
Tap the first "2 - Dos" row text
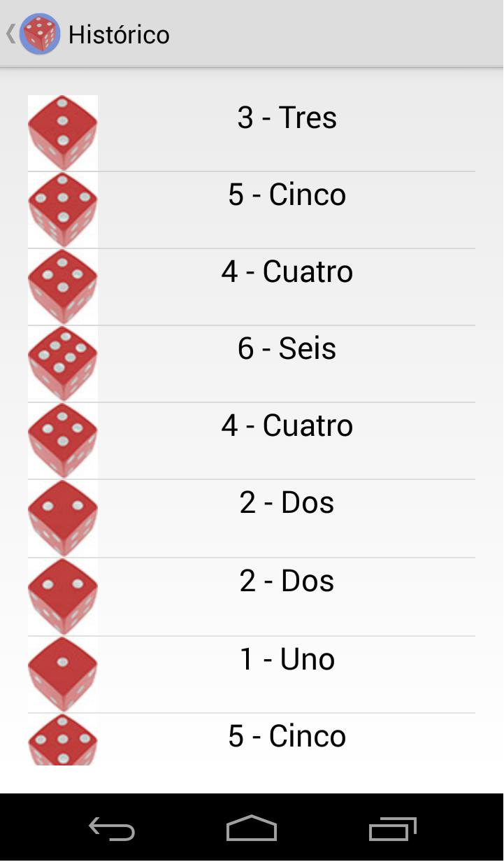click(x=287, y=502)
